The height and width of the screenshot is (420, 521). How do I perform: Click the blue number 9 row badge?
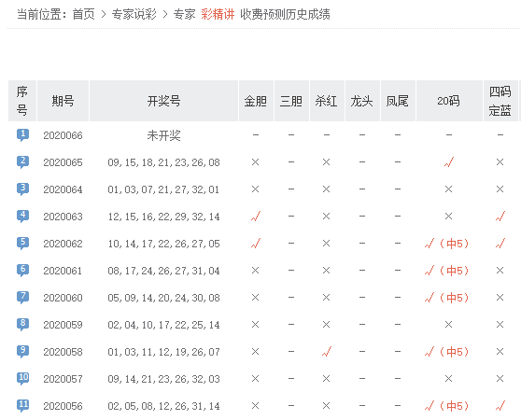[22, 352]
